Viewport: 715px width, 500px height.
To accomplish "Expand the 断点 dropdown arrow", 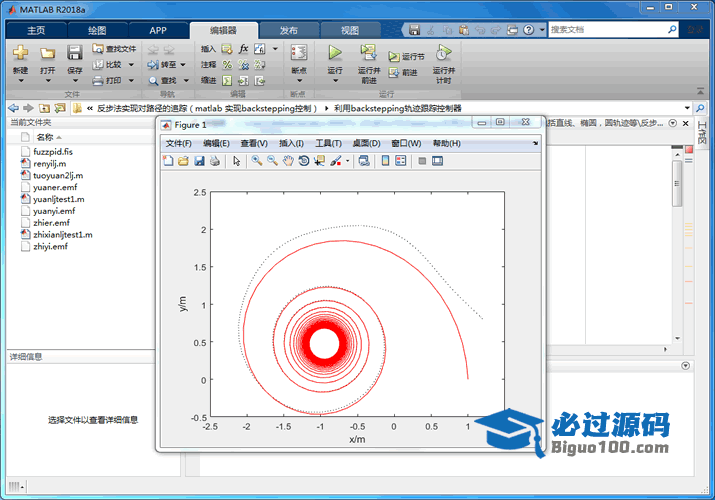I will (x=300, y=81).
